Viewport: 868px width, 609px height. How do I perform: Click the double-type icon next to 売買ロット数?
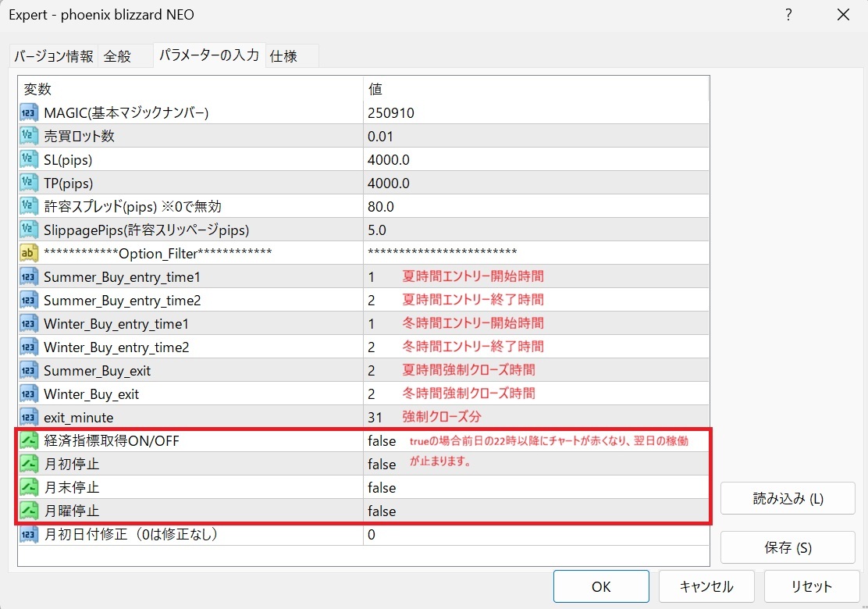(29, 137)
